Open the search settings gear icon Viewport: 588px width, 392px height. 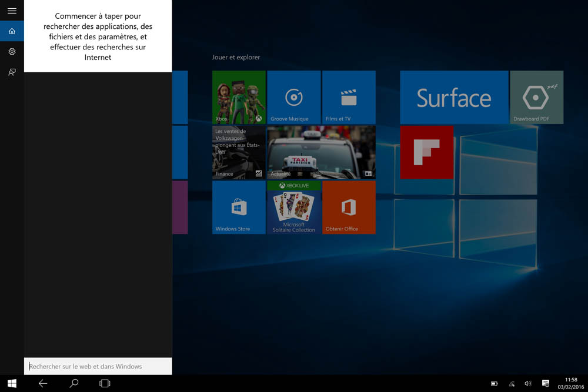pyautogui.click(x=12, y=52)
